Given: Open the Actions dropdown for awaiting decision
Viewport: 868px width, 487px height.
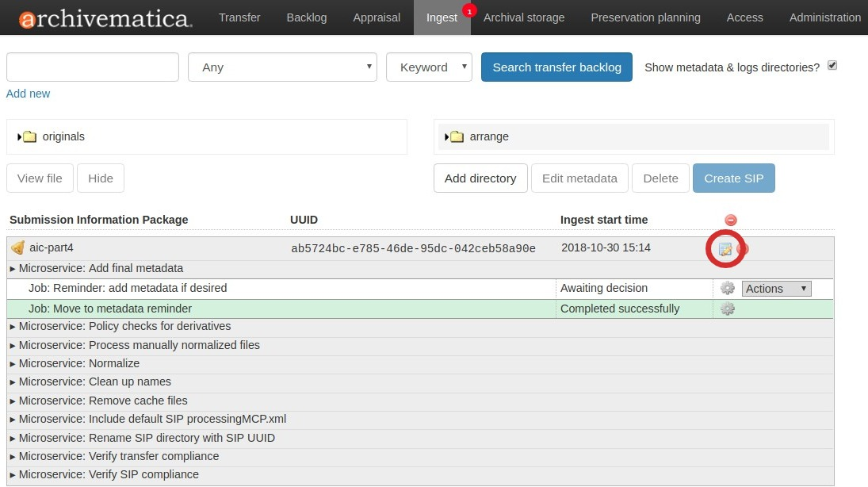Looking at the screenshot, I should tap(776, 289).
